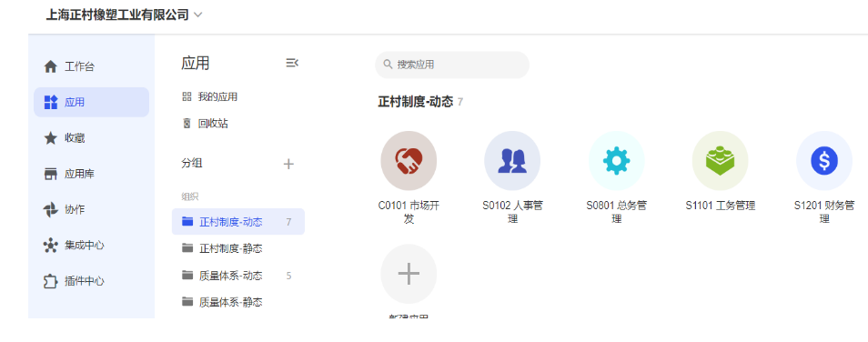Open the S1101 工务管理 brick icon

click(720, 161)
